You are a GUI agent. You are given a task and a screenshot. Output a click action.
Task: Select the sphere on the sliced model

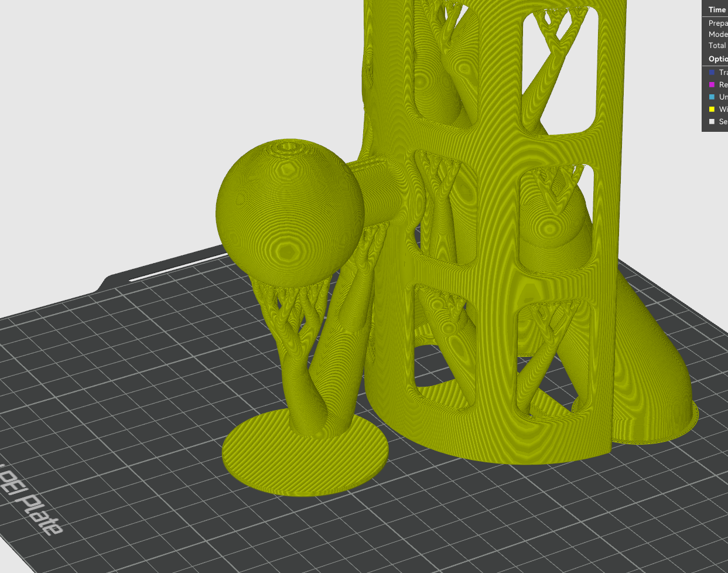click(290, 214)
